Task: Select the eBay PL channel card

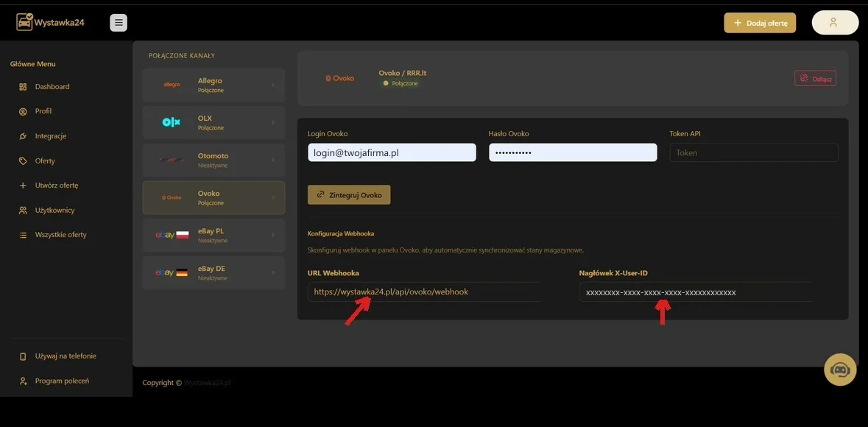Action: pos(214,236)
